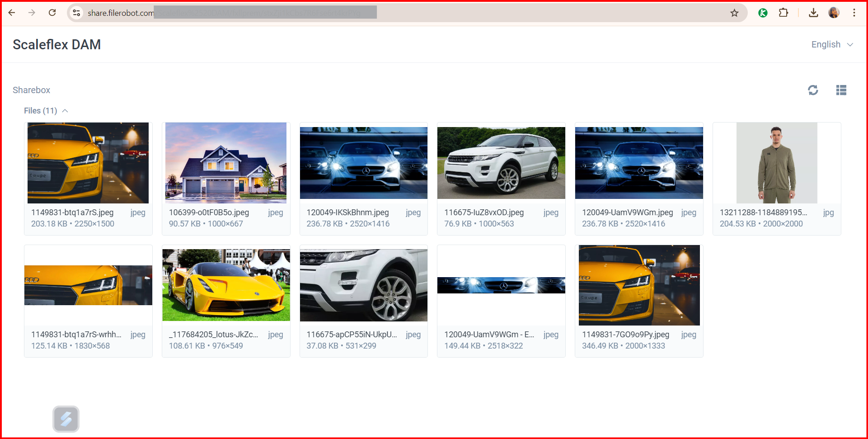Click the Sharebox refresh icon

[813, 90]
